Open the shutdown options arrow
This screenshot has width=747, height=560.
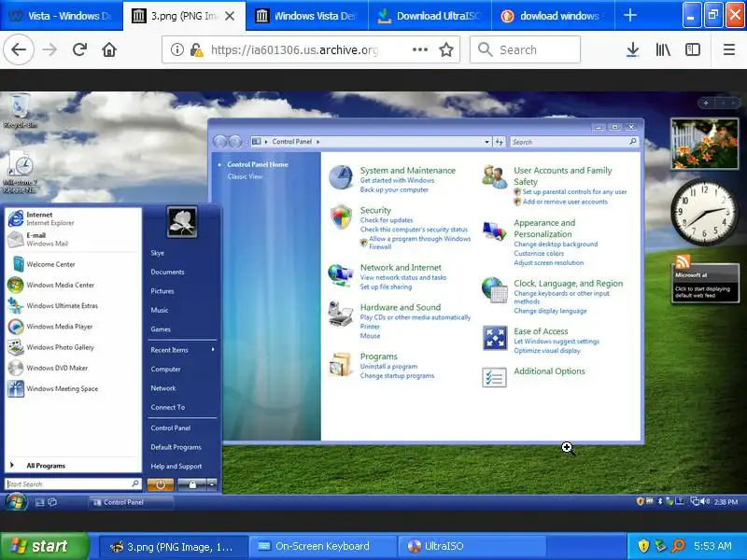coord(212,484)
